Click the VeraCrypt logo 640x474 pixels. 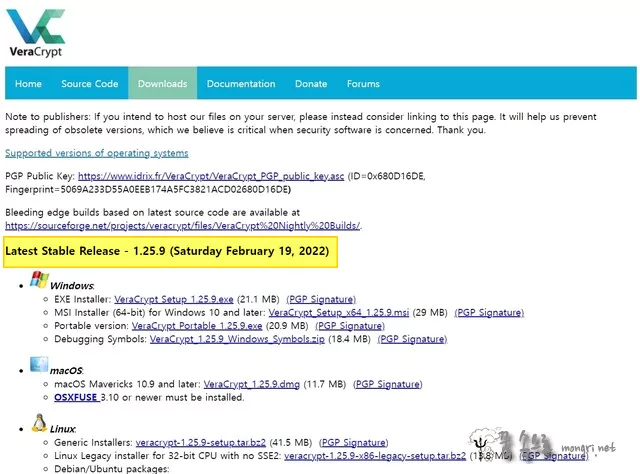[x=36, y=33]
